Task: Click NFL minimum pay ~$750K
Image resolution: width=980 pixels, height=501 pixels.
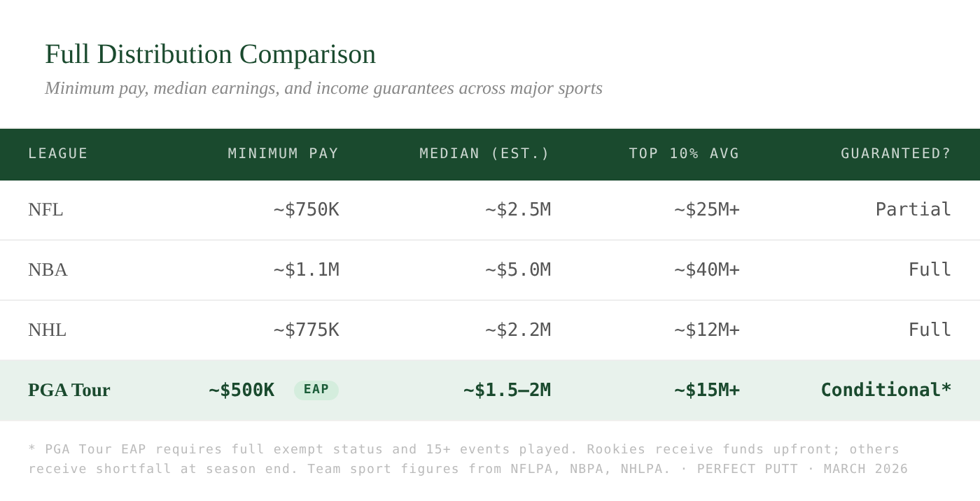Action: pos(306,210)
